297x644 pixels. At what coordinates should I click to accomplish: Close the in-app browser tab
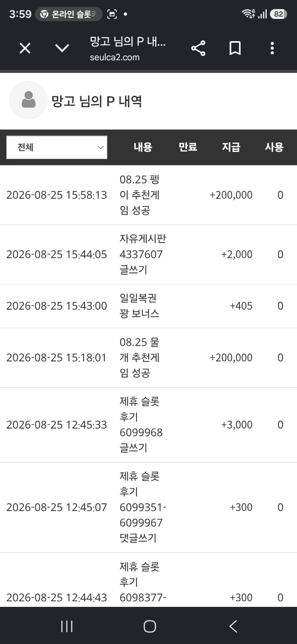click(x=25, y=48)
